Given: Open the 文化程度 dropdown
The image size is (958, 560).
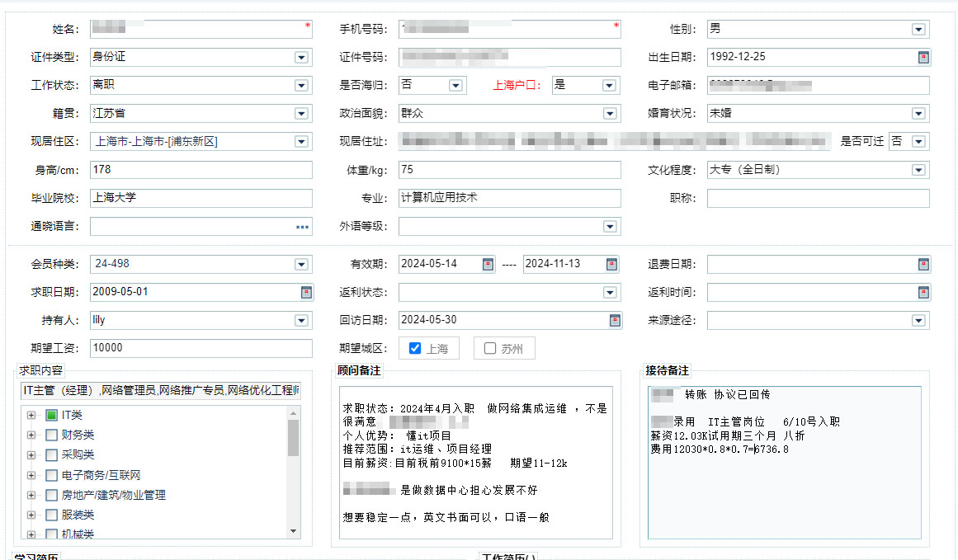Looking at the screenshot, I should pyautogui.click(x=918, y=171).
